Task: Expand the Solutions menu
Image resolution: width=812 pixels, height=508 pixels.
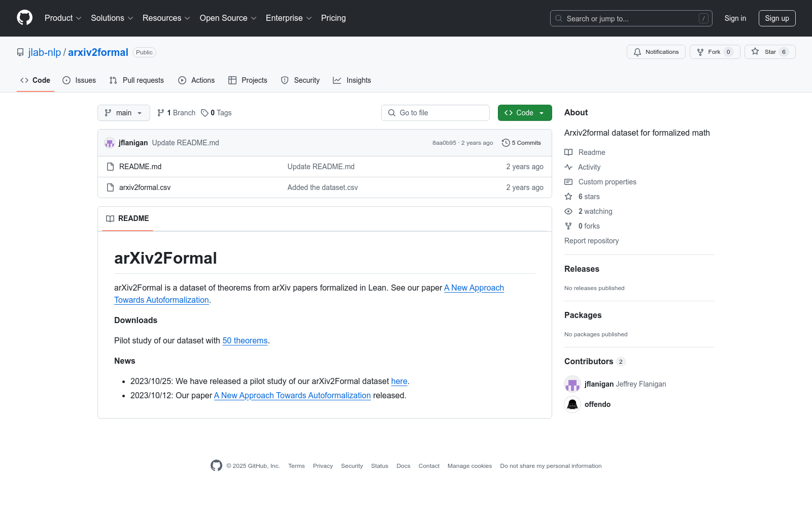Action: pyautogui.click(x=112, y=18)
